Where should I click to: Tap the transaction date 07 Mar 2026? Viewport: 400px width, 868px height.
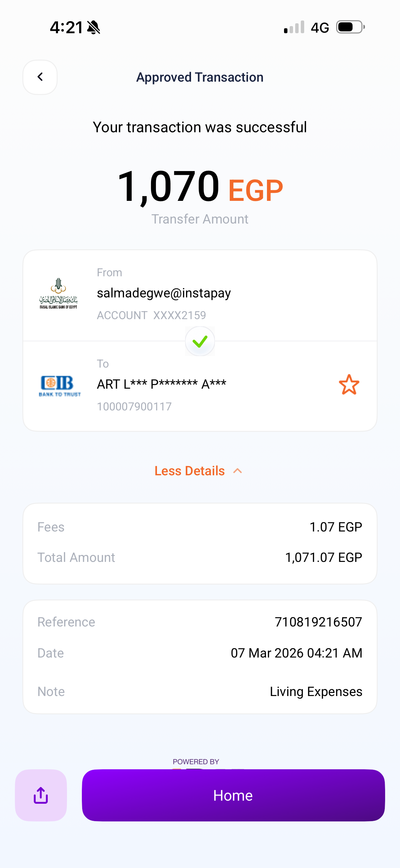coord(296,653)
